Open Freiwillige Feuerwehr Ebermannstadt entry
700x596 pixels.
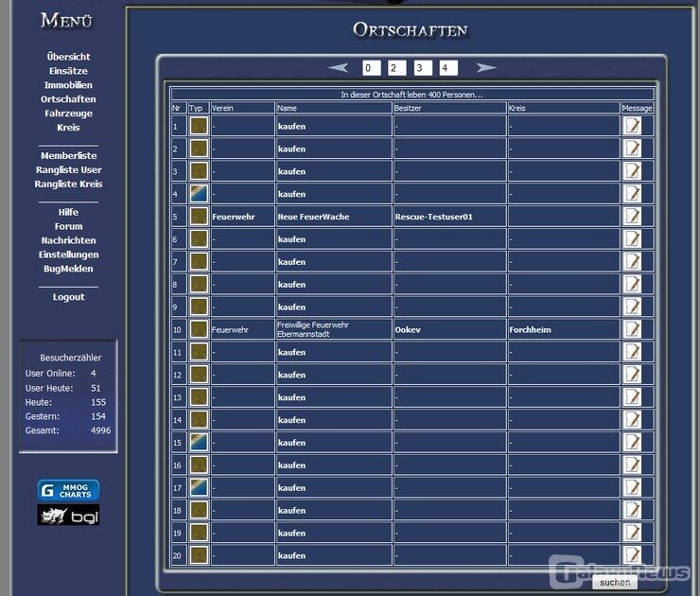pos(313,329)
